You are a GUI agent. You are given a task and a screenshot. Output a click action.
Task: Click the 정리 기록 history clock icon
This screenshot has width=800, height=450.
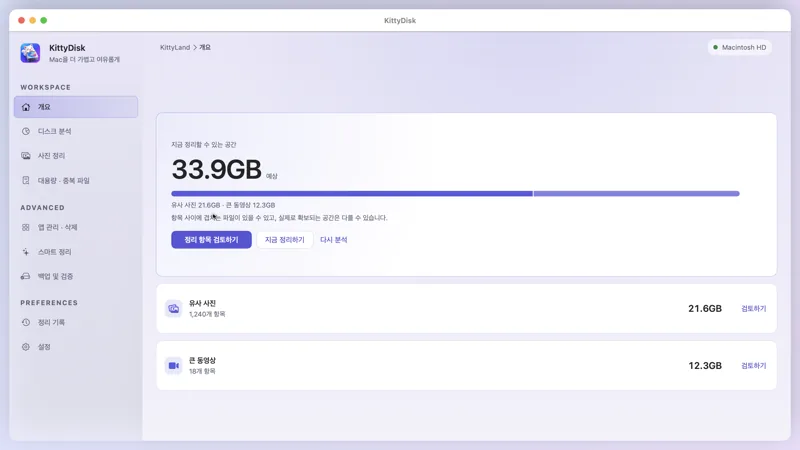(26, 322)
